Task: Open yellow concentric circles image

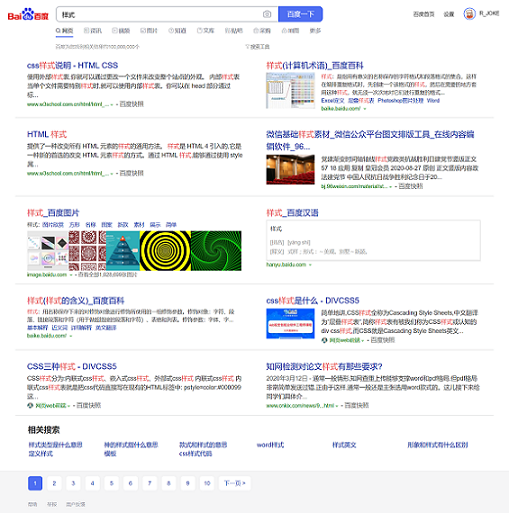Action: coord(165,251)
